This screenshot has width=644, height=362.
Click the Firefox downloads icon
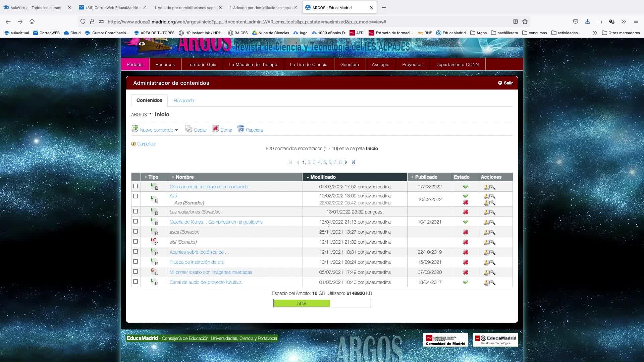(587, 22)
